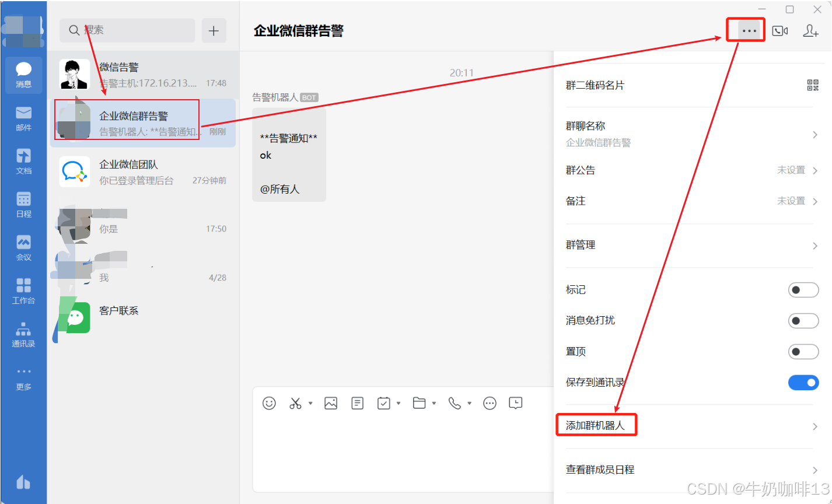832x504 pixels.
Task: Click the 告警机器人 sender name
Action: tap(275, 97)
